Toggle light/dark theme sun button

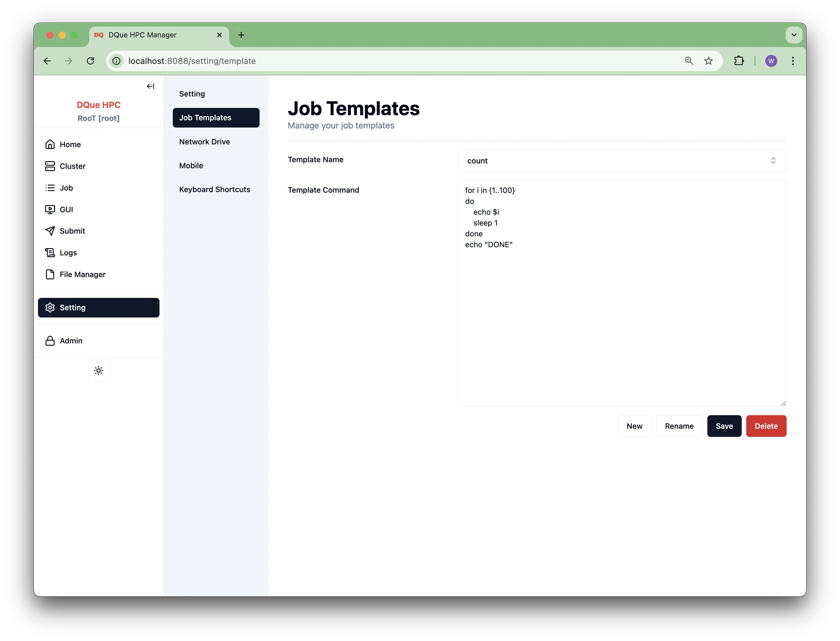click(x=99, y=371)
